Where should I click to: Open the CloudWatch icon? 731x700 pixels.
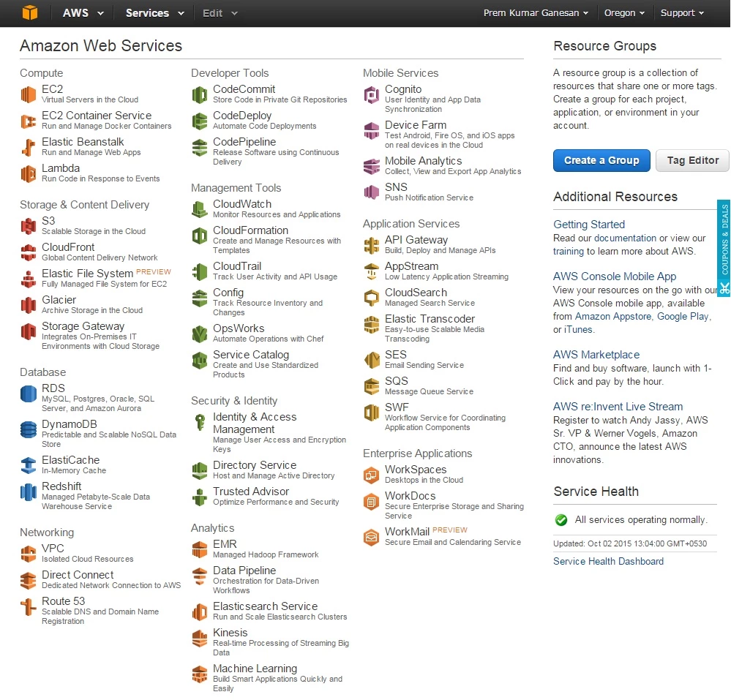(200, 209)
